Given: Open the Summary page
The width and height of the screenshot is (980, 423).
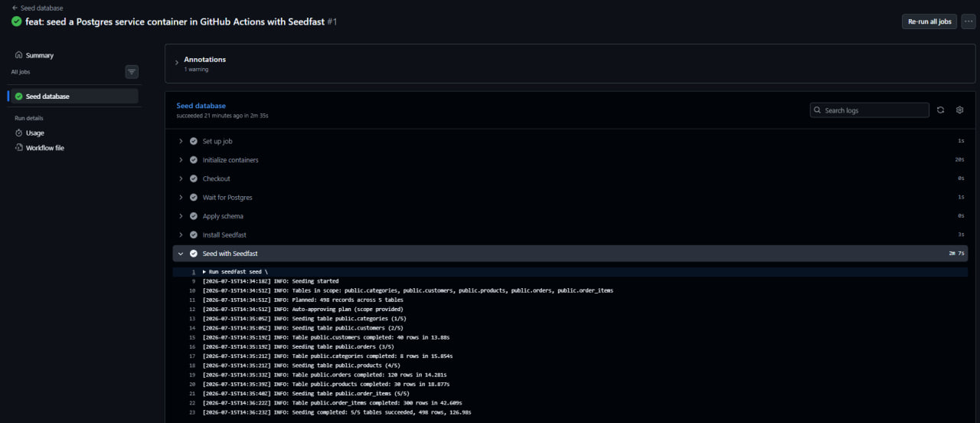Looking at the screenshot, I should point(40,55).
